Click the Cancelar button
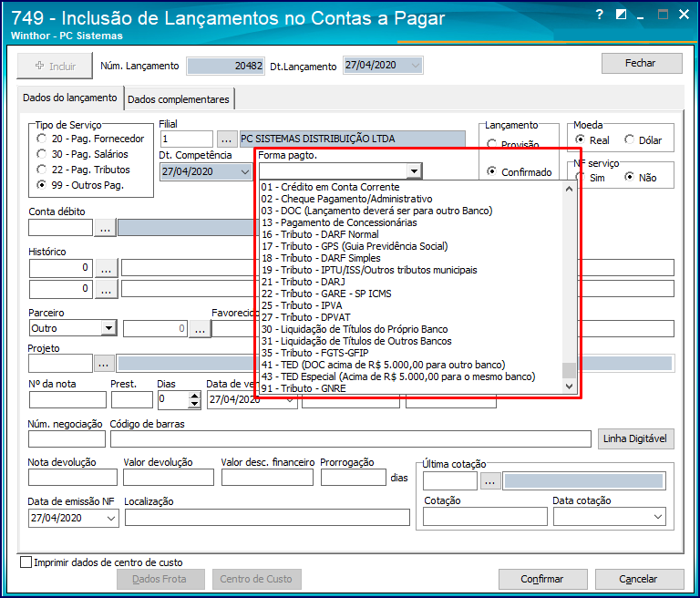The image size is (700, 598). point(639,579)
